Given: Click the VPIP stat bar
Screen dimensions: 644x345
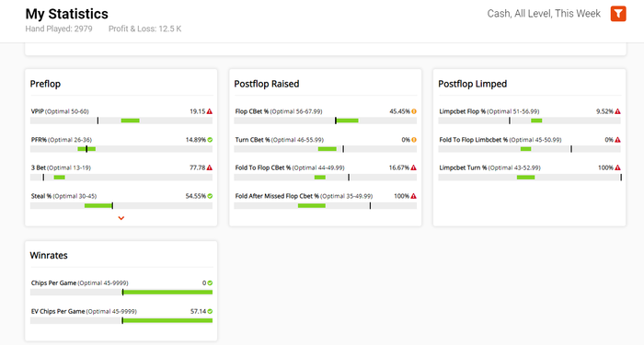Looking at the screenshot, I should pyautogui.click(x=121, y=121).
